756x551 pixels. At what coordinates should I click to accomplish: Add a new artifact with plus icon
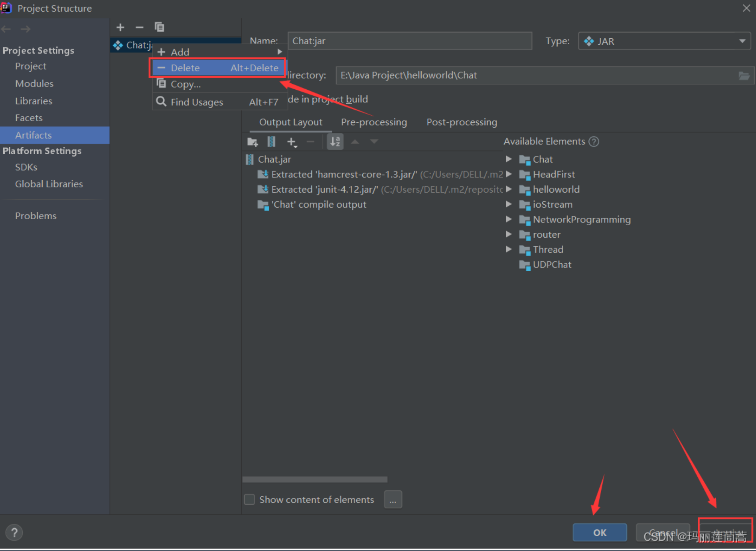[120, 27]
